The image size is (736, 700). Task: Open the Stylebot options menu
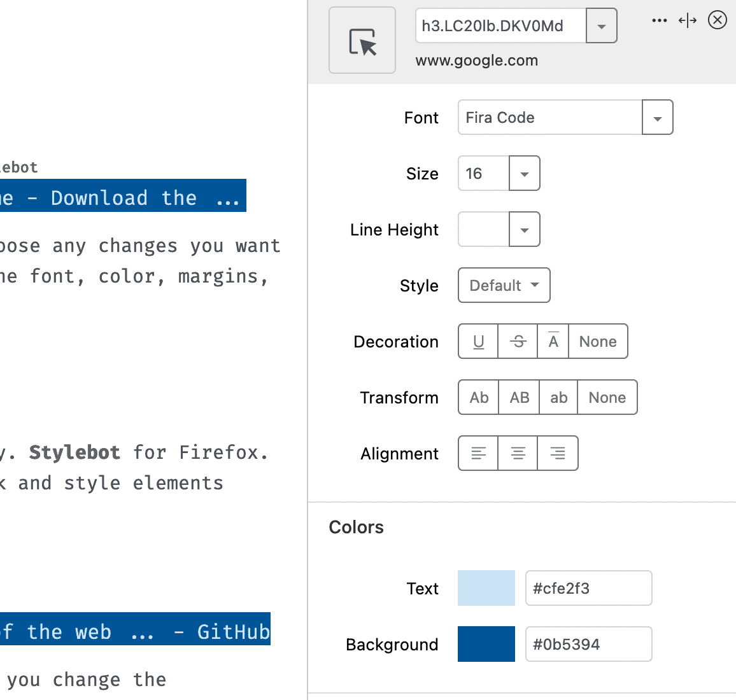coord(659,20)
